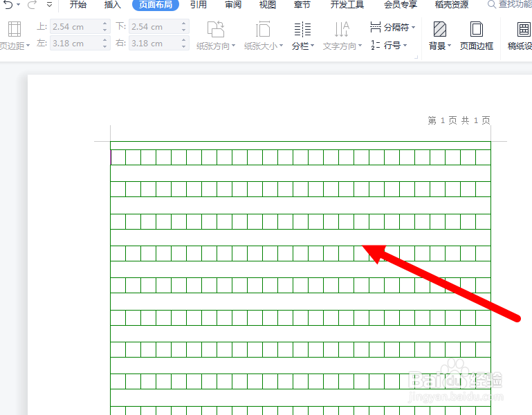Open the 开始 tab

[78, 5]
